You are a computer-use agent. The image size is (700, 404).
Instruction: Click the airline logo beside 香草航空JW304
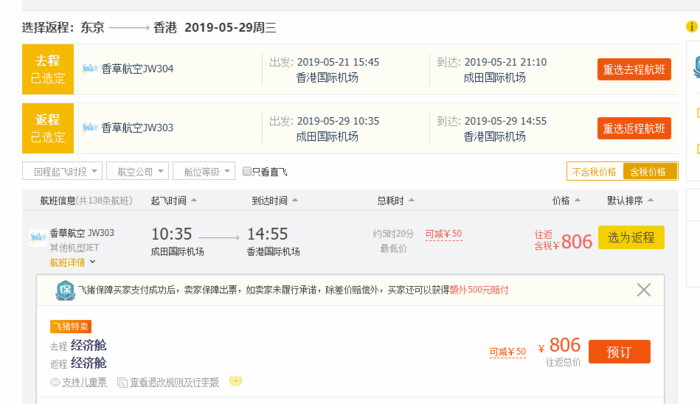[90, 69]
